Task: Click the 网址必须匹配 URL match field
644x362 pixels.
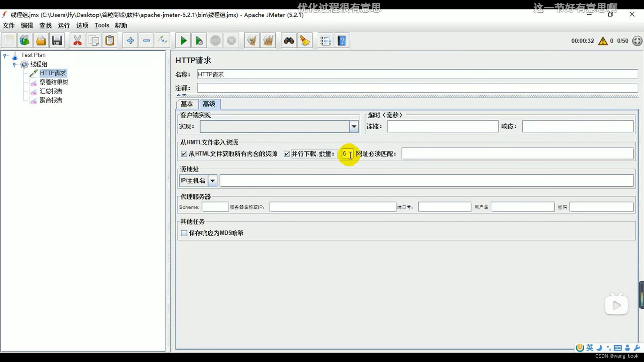Action: [x=517, y=154]
